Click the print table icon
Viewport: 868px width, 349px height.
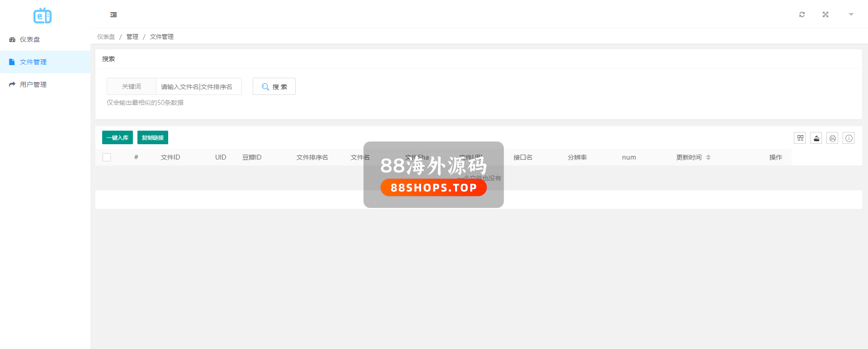(833, 138)
